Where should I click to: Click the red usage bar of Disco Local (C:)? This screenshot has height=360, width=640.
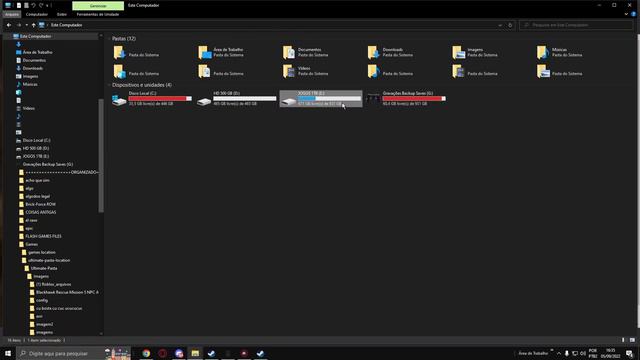160,98
